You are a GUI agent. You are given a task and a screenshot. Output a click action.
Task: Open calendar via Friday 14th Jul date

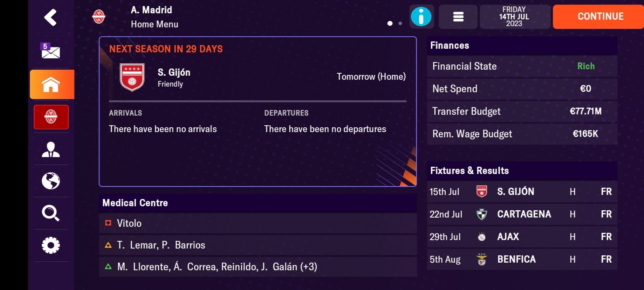click(515, 17)
